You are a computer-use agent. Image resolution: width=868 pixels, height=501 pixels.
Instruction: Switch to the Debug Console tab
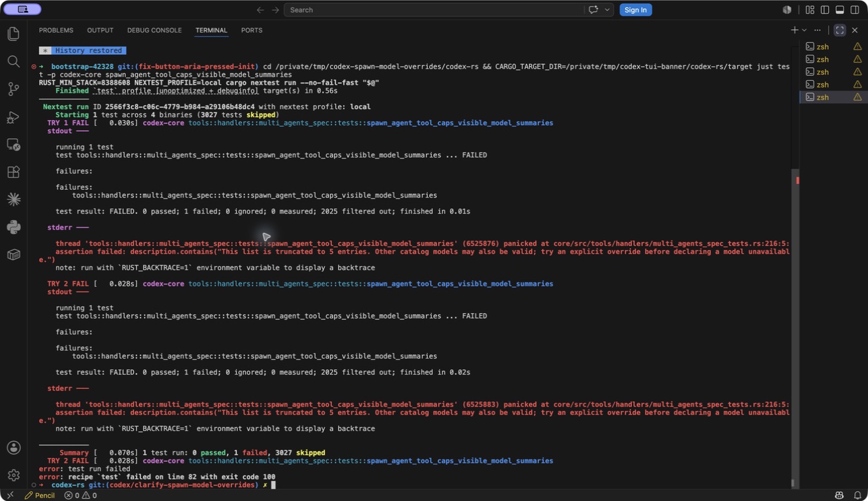(x=155, y=30)
